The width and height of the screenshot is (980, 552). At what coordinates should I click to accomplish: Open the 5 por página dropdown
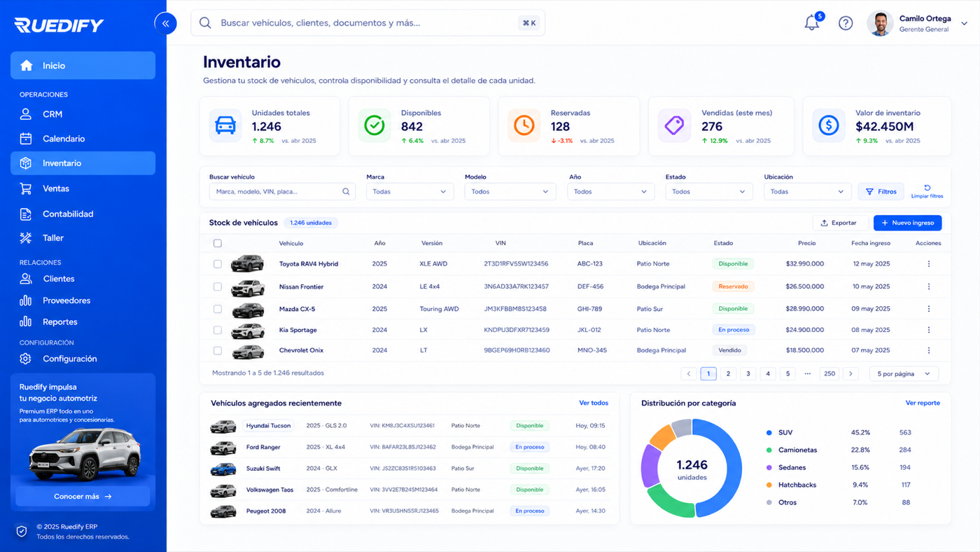click(x=904, y=374)
